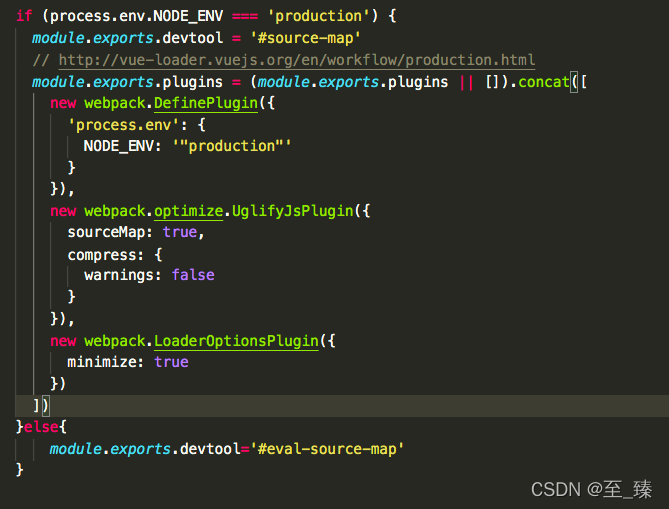Click the UglifyJsPlugin identifier
Image resolution: width=669 pixels, height=509 pixels.
(x=293, y=211)
